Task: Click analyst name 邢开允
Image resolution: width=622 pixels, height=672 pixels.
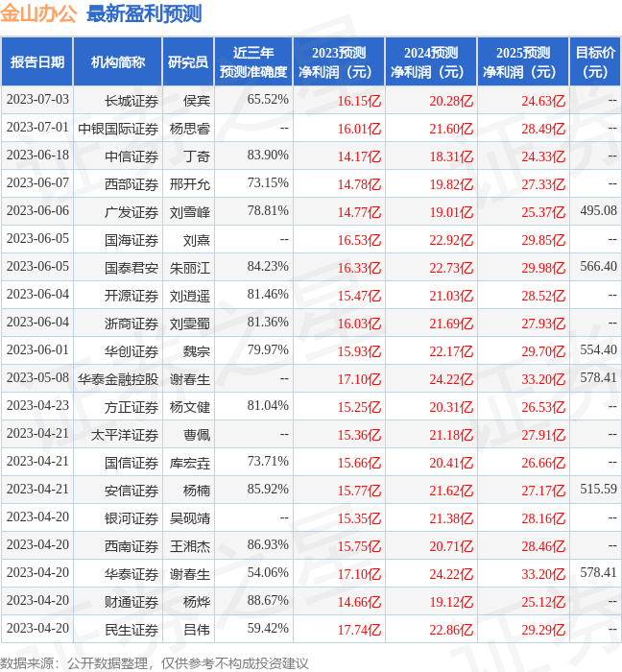Action: click(190, 184)
